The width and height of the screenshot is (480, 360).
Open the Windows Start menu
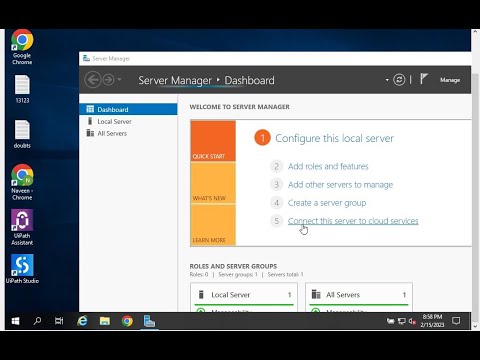(x=15, y=321)
